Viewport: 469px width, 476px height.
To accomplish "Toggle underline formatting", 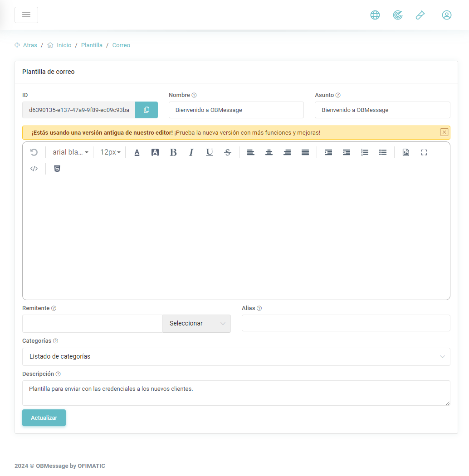I will 210,152.
